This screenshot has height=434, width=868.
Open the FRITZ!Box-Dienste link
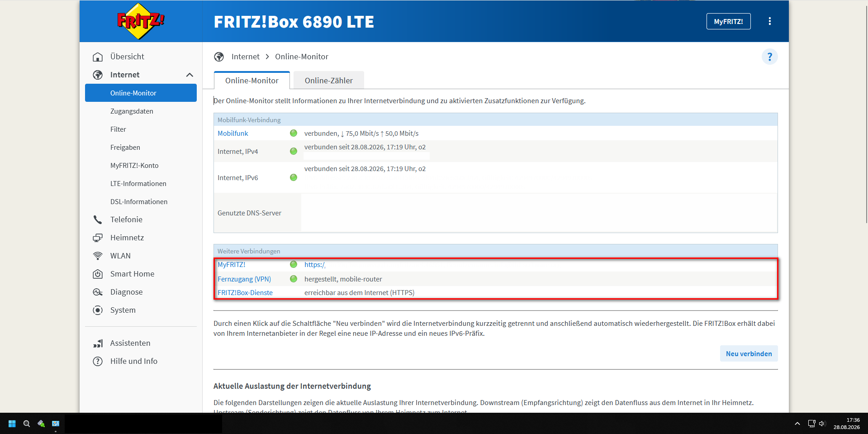[245, 293]
